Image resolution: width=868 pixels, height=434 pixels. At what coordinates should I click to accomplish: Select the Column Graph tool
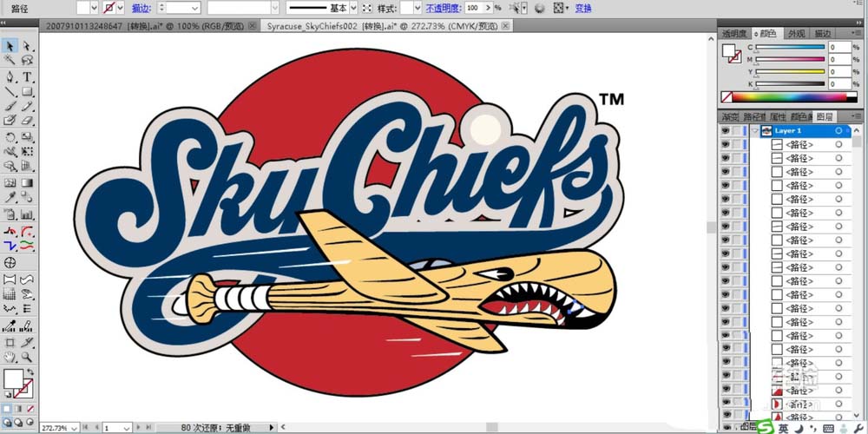coord(27,214)
